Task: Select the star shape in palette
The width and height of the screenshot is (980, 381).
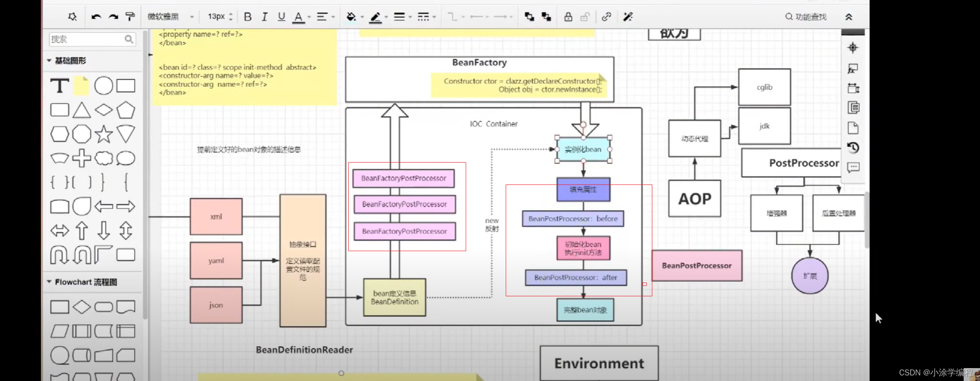Action: (104, 134)
